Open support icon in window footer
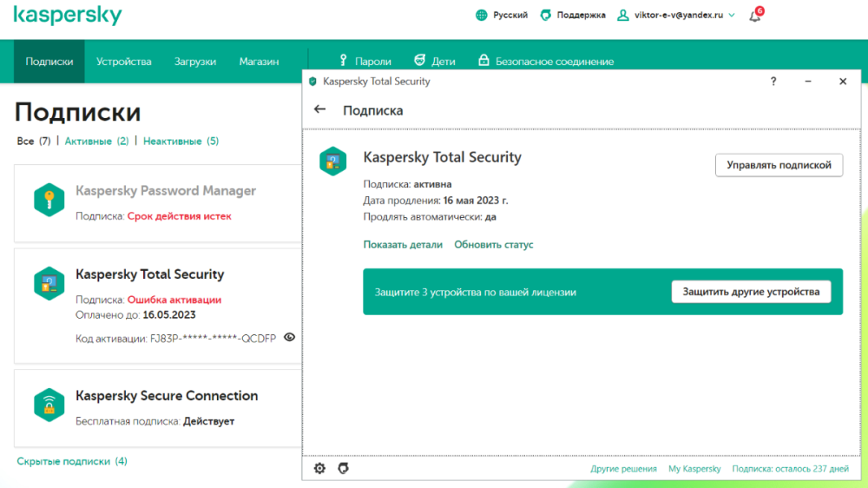This screenshot has width=868, height=488. coord(343,469)
